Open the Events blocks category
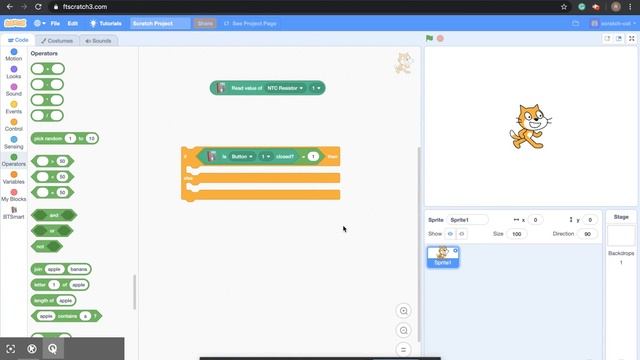The image size is (640, 360). tap(13, 107)
